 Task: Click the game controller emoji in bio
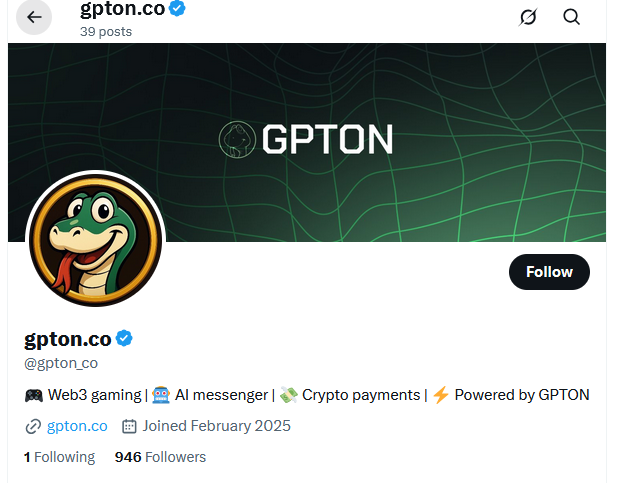33,395
